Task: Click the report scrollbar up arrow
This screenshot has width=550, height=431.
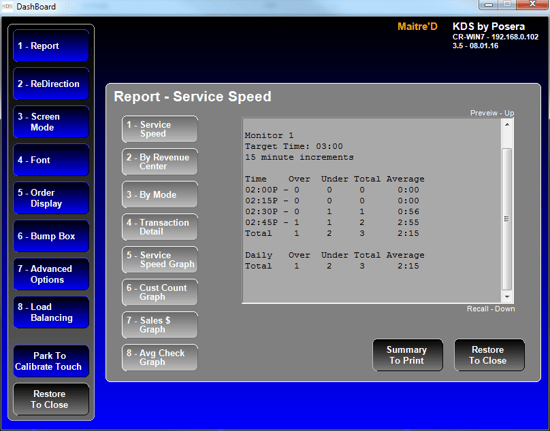Action: [x=507, y=124]
